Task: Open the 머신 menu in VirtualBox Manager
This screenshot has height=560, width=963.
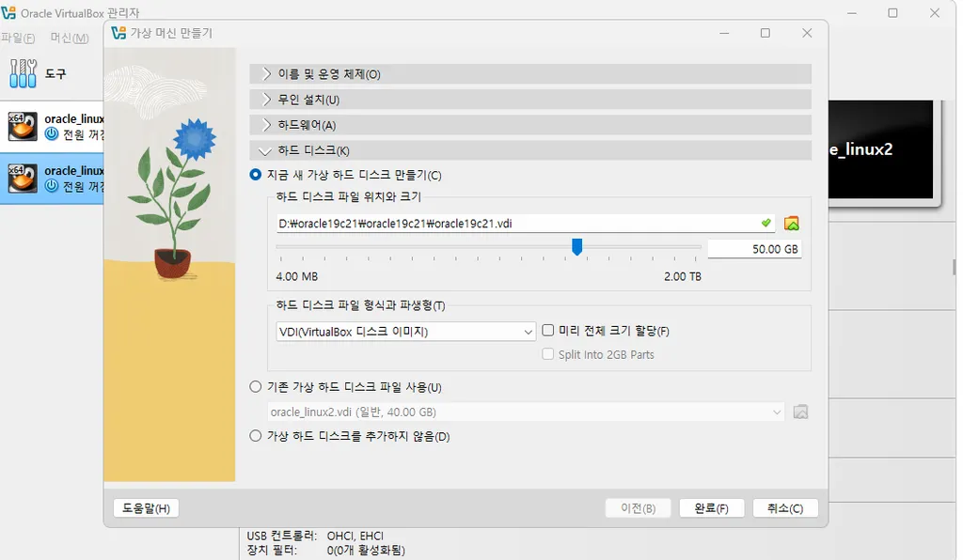Action: pos(70,38)
